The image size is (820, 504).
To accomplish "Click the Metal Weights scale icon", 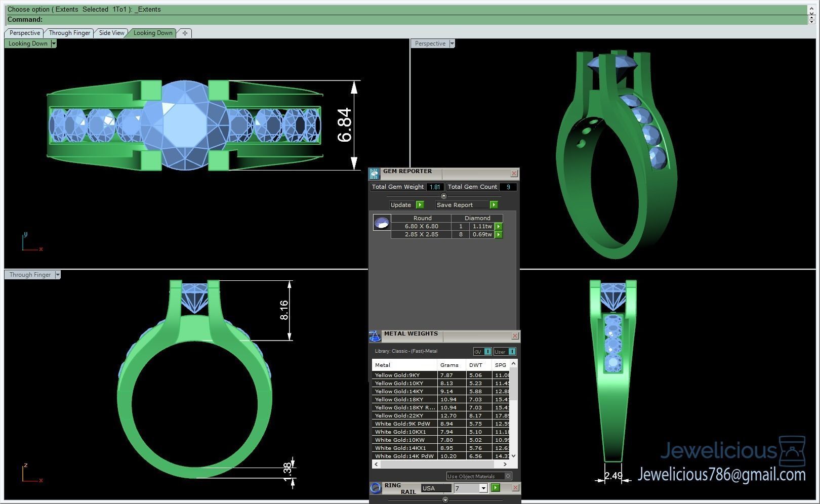I will (375, 336).
